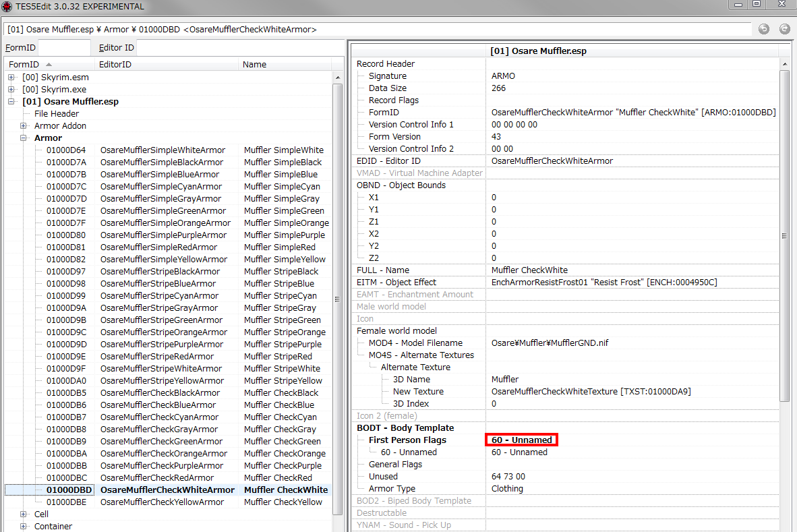Click the left tree scrollbar up arrow
Image resolution: width=797 pixels, height=532 pixels.
click(338, 78)
